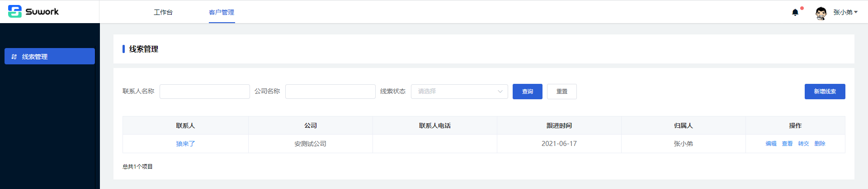The image size is (868, 189).
Task: Click 编辑 for the 狼来了 row
Action: coord(771,144)
